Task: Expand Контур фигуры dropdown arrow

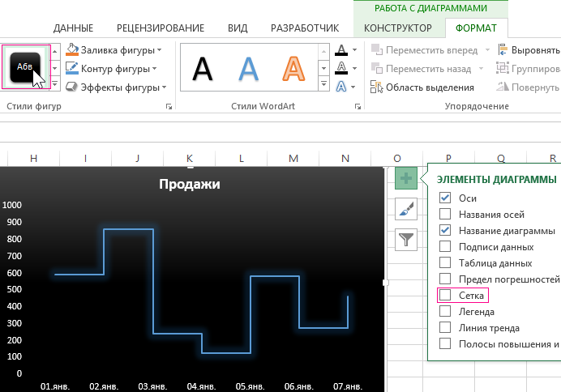Action: coord(154,68)
